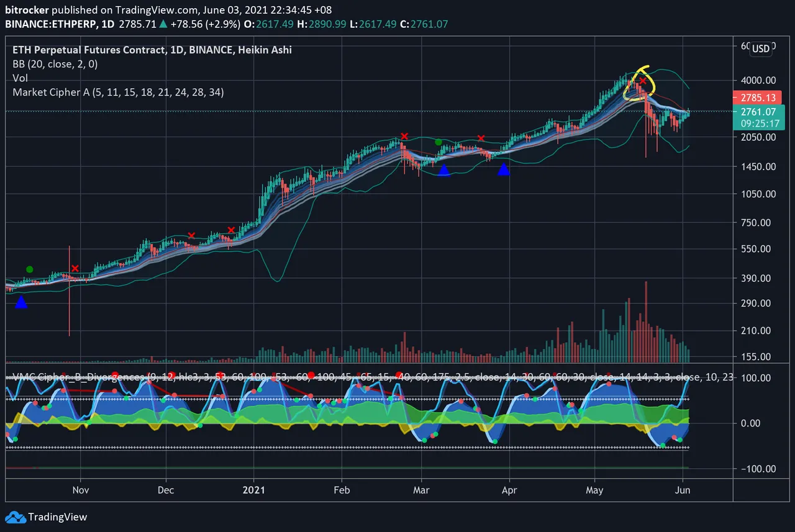This screenshot has height=532, width=795.
Task: Click the BB (20, close, 2, 0) legend
Action: coord(55,64)
